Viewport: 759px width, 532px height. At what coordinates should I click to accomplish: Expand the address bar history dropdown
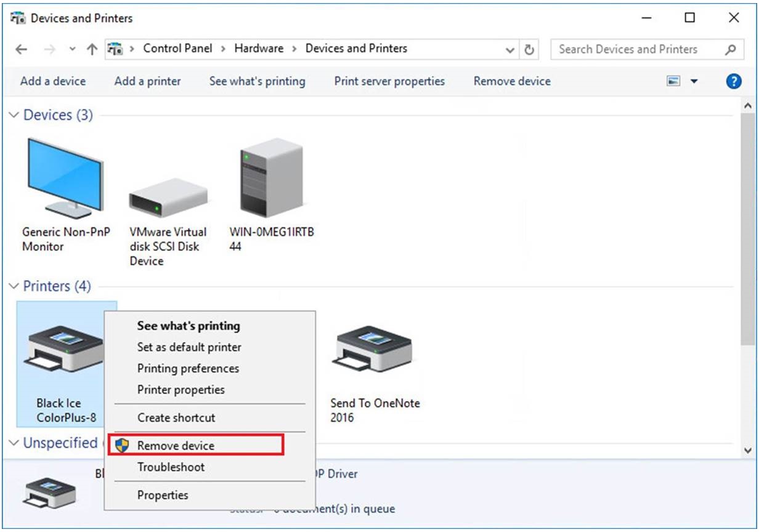pos(510,49)
